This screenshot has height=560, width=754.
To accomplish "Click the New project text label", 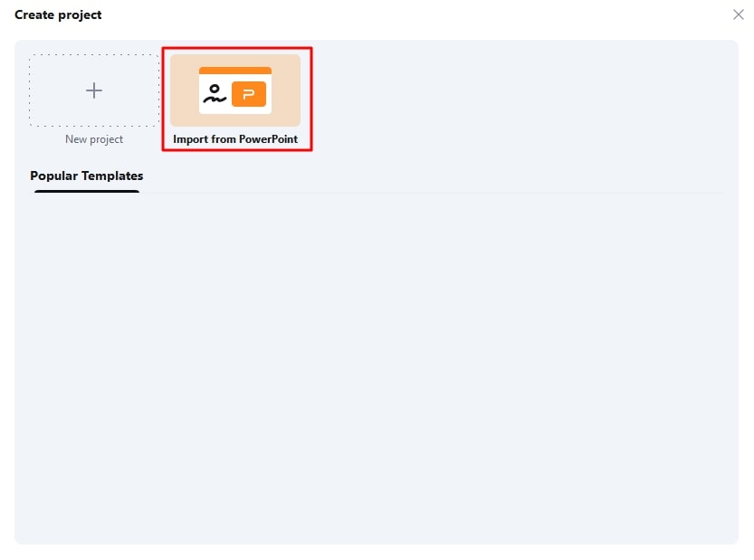I will point(94,139).
